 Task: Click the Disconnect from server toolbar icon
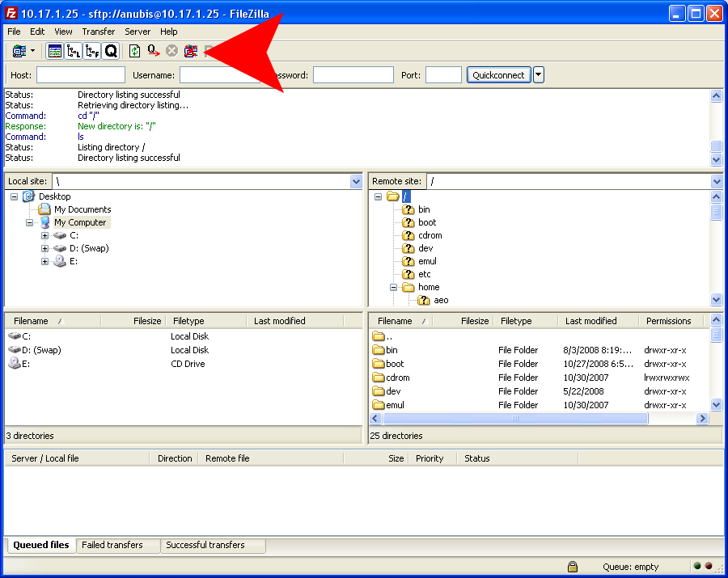point(191,51)
